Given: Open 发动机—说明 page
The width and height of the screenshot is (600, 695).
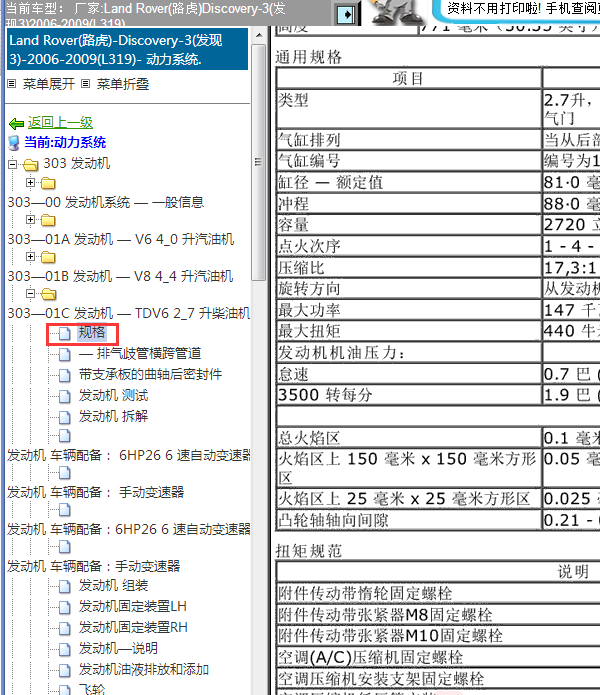Looking at the screenshot, I should (x=118, y=648).
